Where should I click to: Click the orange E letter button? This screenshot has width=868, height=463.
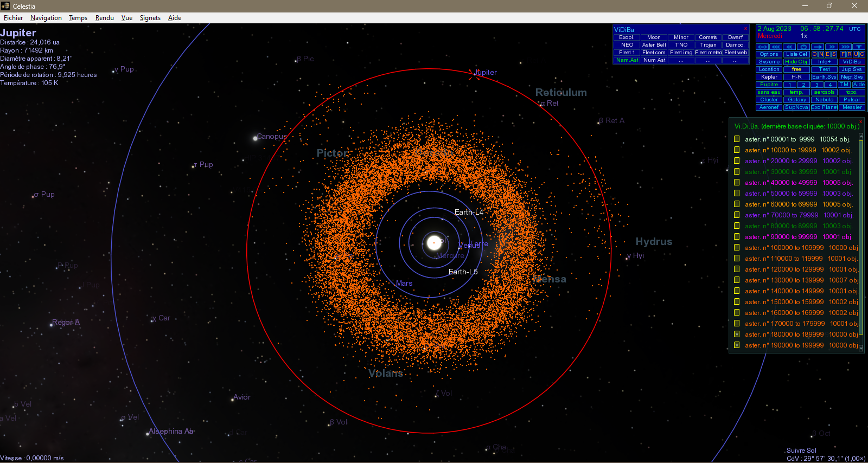coord(828,54)
